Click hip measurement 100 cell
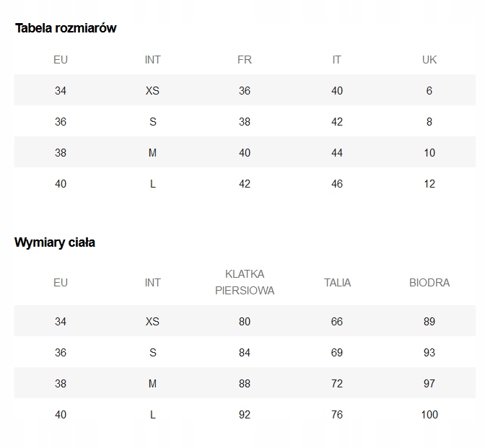The height and width of the screenshot is (448, 485). [x=429, y=415]
